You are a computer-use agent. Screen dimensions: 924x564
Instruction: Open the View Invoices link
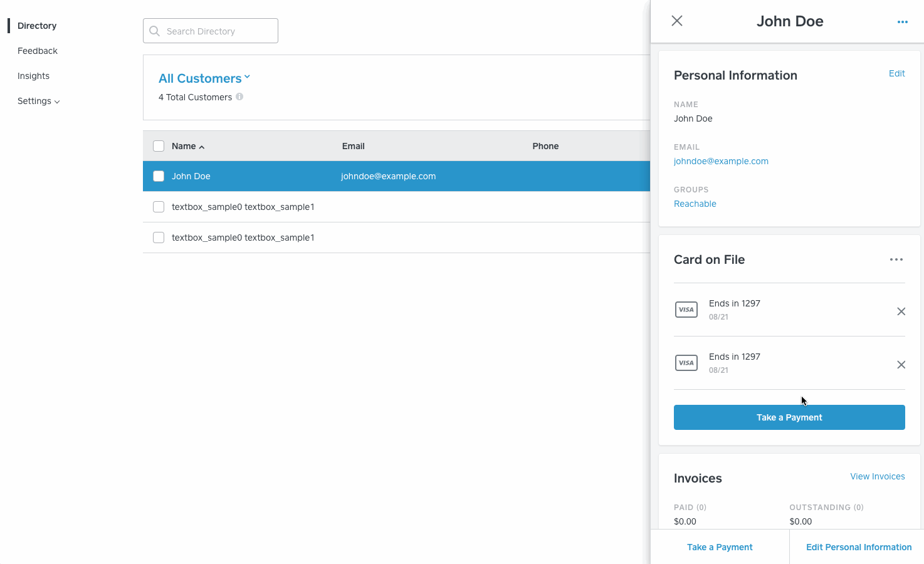click(x=877, y=476)
